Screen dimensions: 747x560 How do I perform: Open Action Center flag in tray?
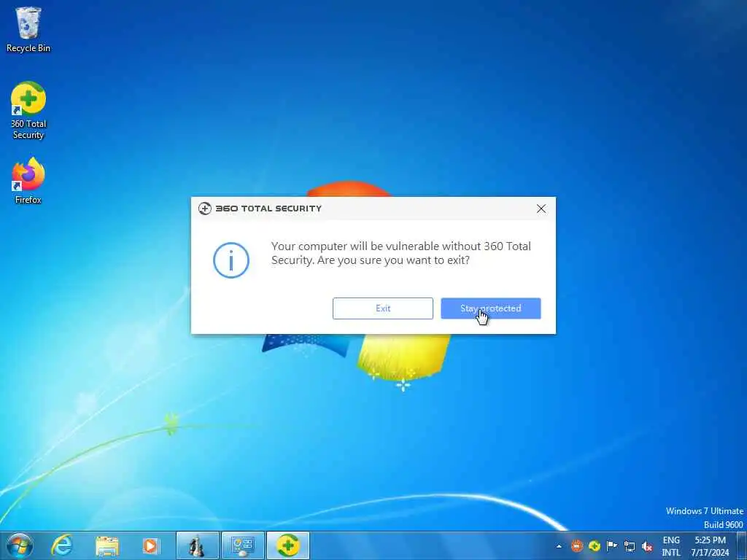[x=612, y=545]
